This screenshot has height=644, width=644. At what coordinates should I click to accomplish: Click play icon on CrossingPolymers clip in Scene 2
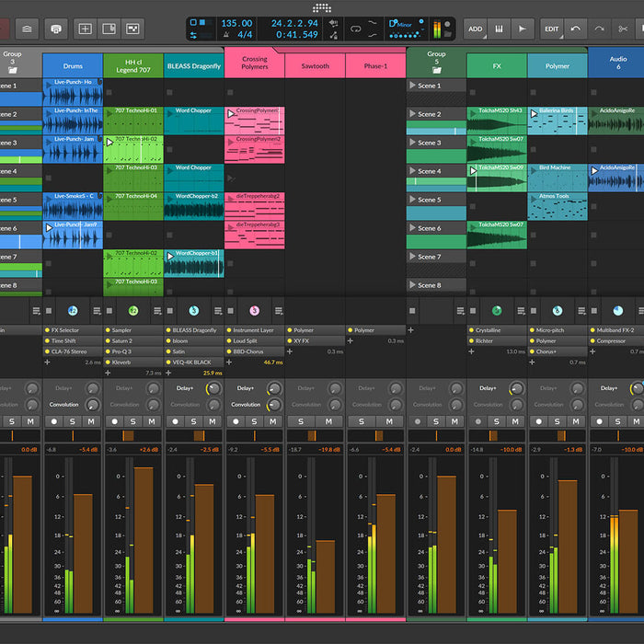pyautogui.click(x=231, y=114)
